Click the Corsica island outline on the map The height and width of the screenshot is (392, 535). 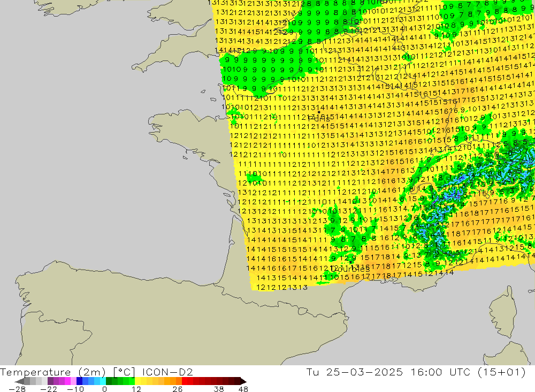coord(502,313)
